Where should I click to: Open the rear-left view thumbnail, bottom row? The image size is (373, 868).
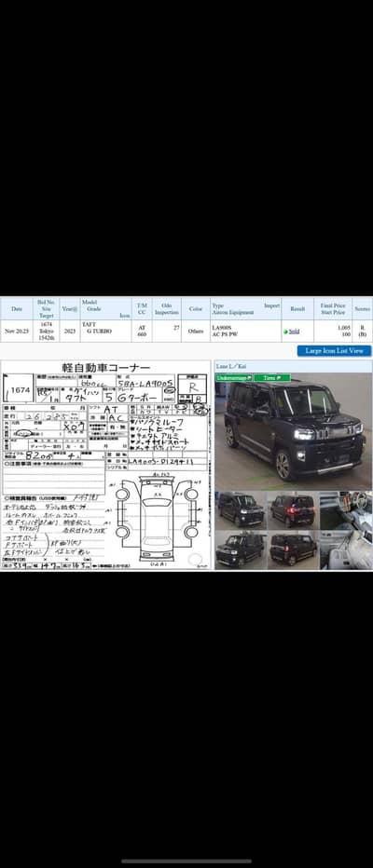(x=293, y=549)
